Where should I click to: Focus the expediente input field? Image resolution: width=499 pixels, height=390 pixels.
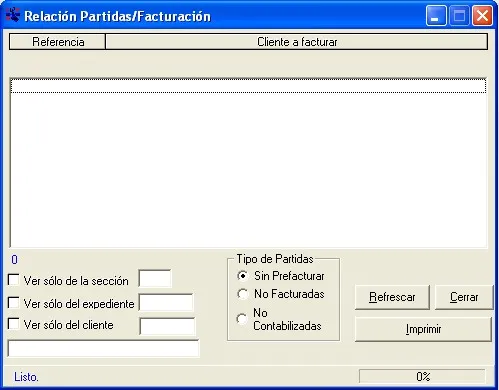pos(166,302)
